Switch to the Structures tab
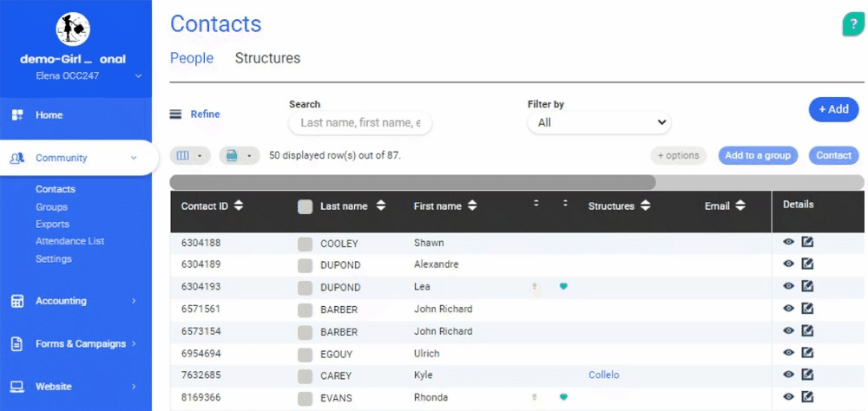The image size is (868, 411). point(267,58)
